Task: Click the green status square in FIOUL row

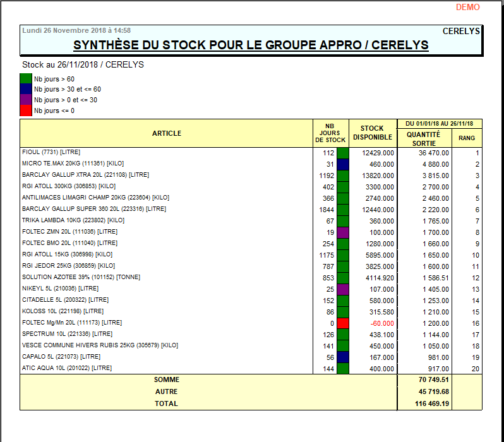Action: coord(342,153)
